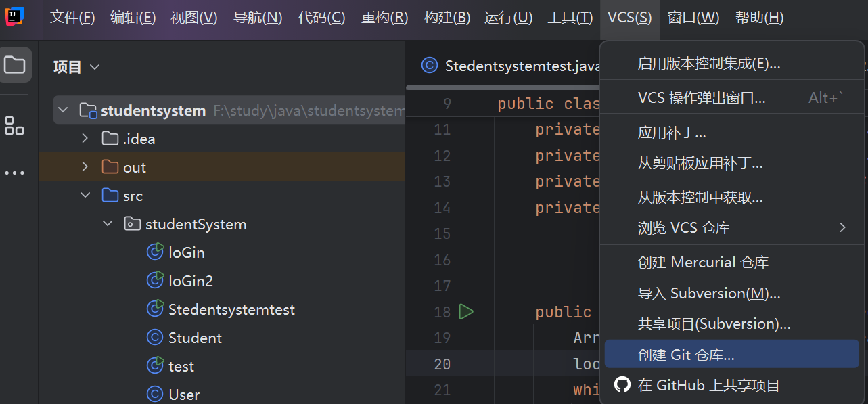Collapse the studentSystem package node
Screen dimensions: 868x404
[108, 224]
